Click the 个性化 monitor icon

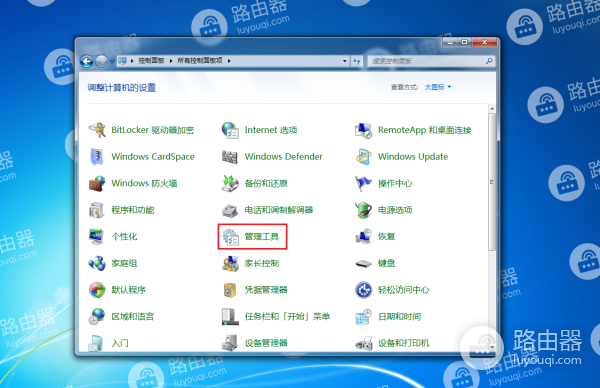click(96, 236)
